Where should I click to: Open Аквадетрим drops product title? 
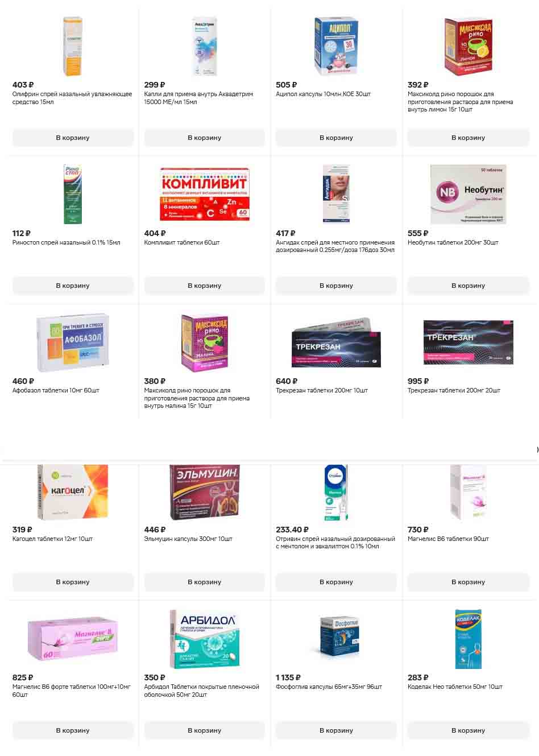click(198, 98)
